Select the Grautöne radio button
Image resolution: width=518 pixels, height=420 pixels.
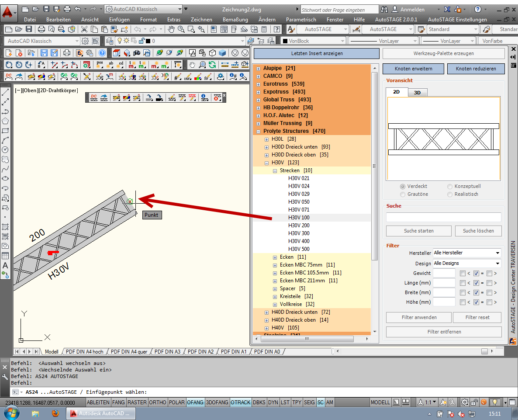click(x=403, y=194)
